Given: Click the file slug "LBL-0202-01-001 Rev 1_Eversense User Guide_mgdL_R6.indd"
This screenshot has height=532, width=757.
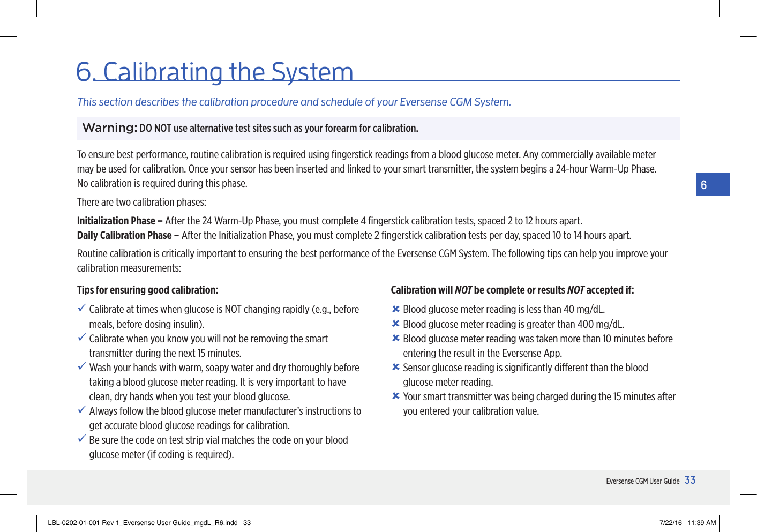Looking at the screenshot, I should pos(143,523).
